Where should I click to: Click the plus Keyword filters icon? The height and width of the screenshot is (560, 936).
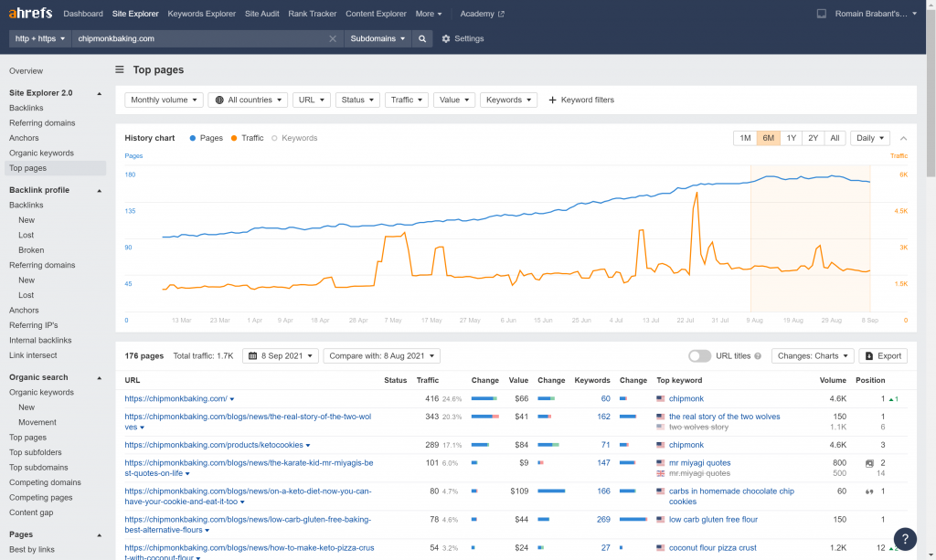(x=552, y=100)
